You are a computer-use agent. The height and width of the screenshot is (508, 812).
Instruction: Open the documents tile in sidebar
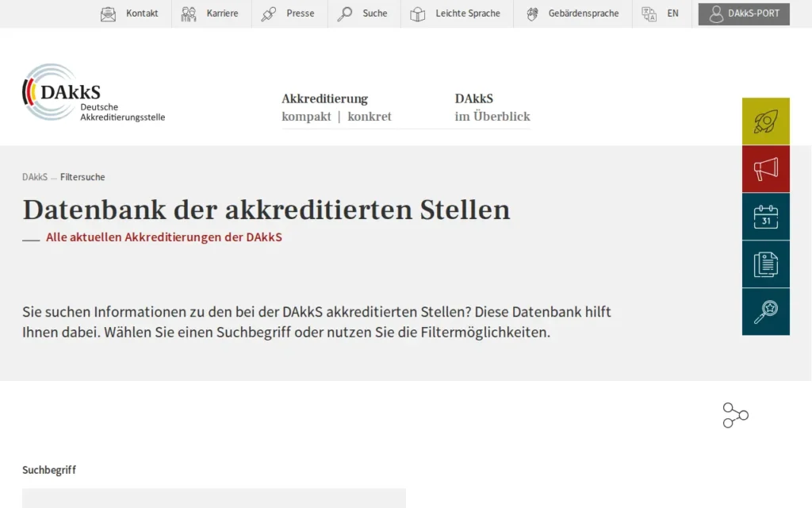[766, 264]
